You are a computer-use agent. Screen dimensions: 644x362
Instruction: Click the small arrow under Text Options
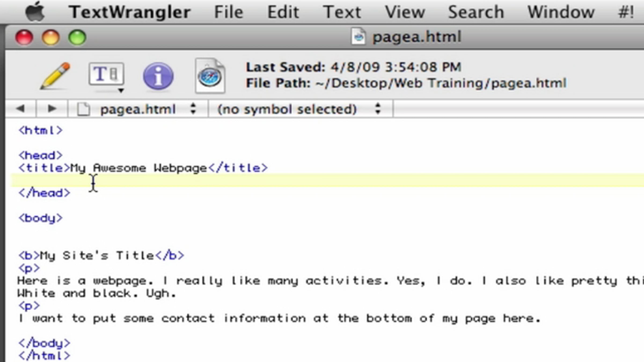(x=121, y=91)
